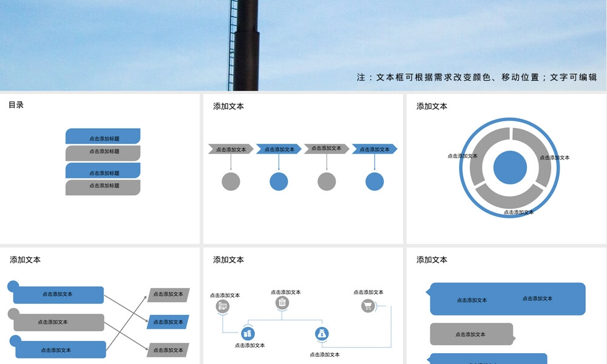The width and height of the screenshot is (607, 364).
Task: Click the blue money bag icon
Action: [x=322, y=334]
